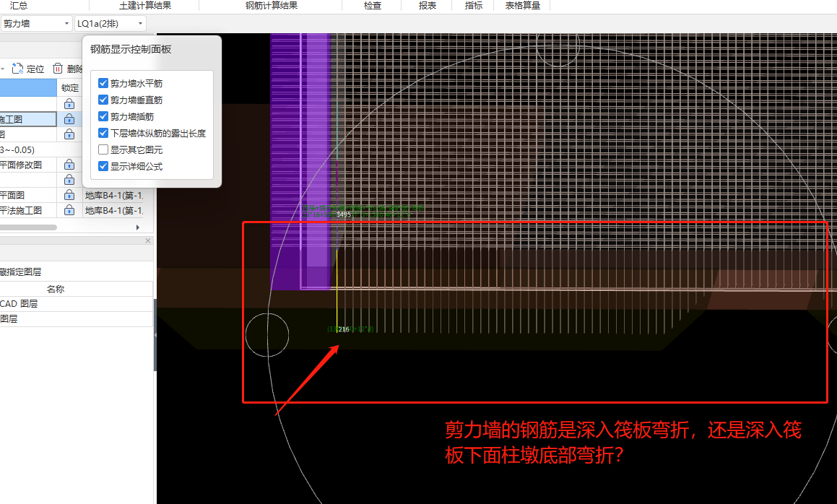Viewport: 837px width, 504px height.
Task: Select the CAD 图层 row
Action: coord(77,304)
